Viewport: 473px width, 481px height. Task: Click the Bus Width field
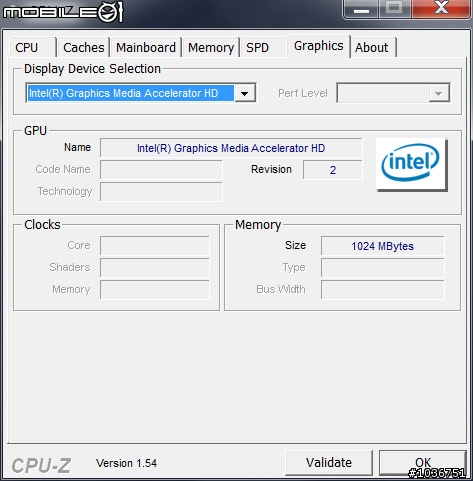tap(383, 290)
